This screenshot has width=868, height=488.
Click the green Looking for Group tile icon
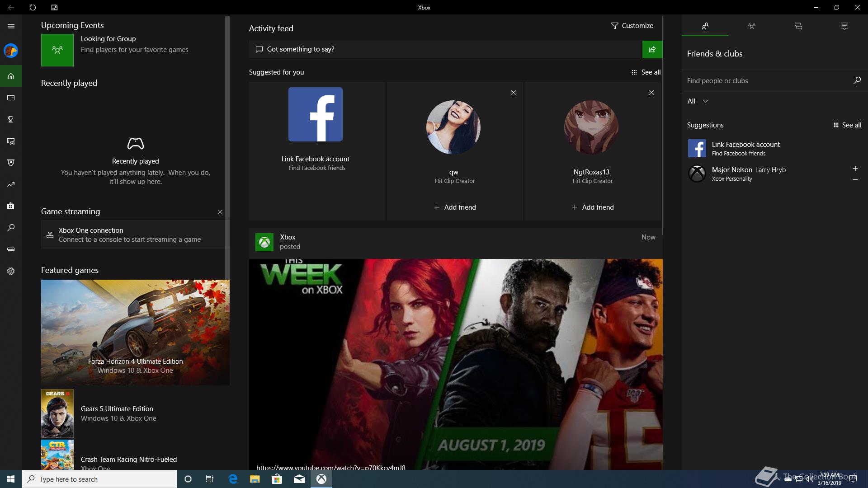(57, 50)
